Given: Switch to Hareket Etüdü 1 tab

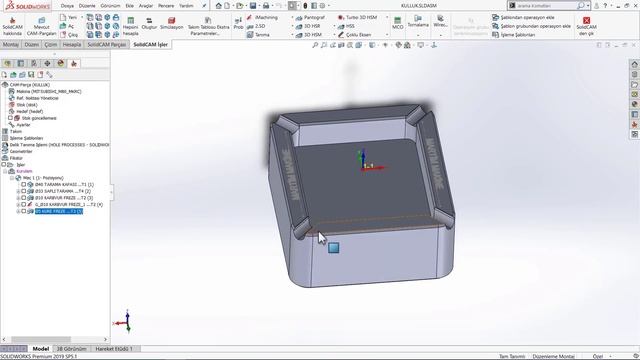Looking at the screenshot, I should (114, 349).
